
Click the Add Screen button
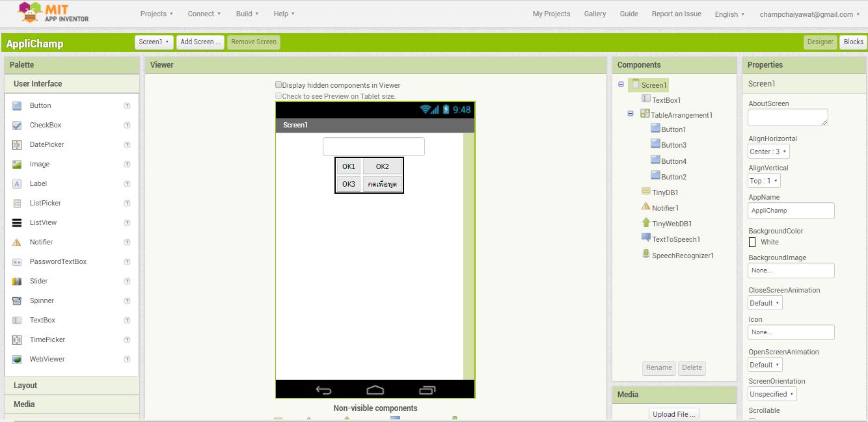(x=200, y=42)
